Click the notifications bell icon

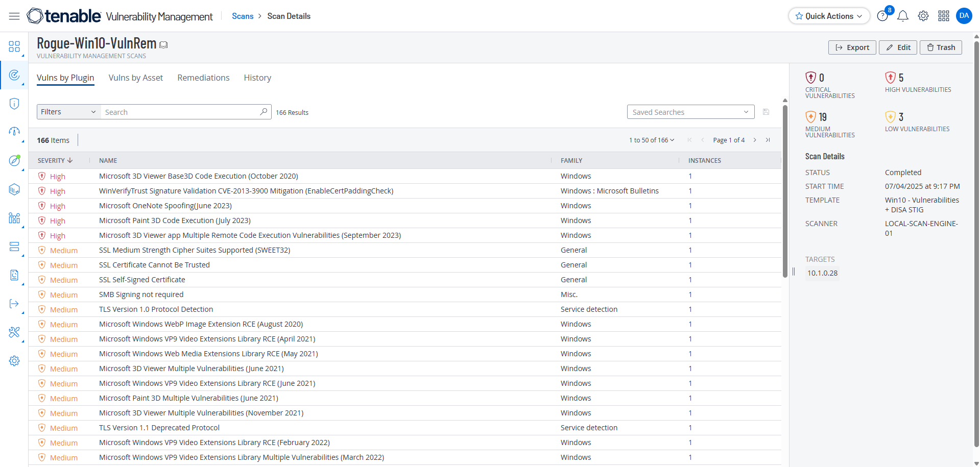click(902, 16)
